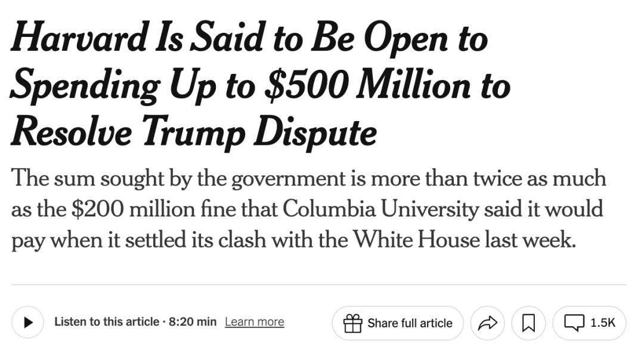Open the 'Learn more' link

[254, 322]
